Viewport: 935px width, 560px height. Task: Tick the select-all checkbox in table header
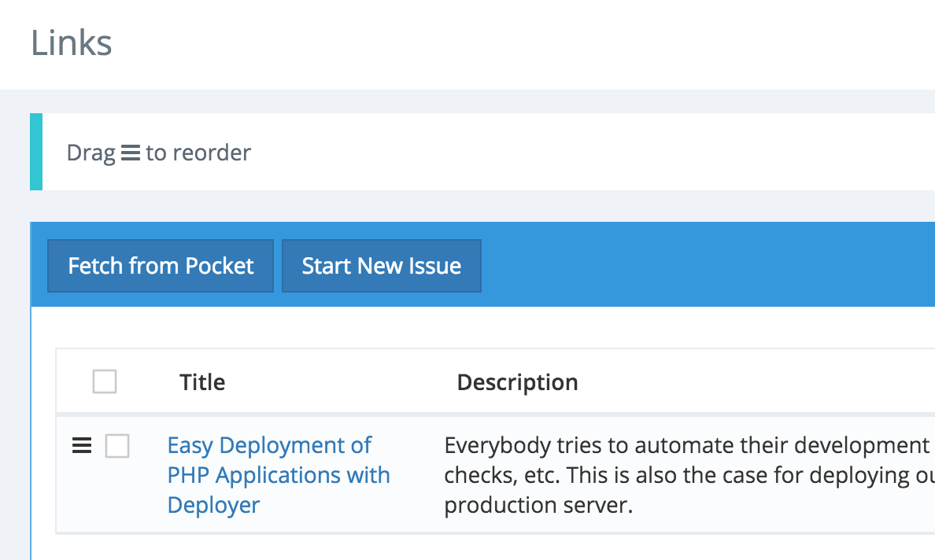click(x=105, y=382)
